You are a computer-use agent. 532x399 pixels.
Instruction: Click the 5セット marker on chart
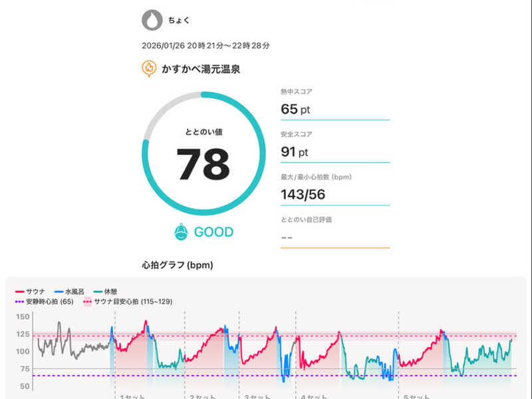click(417, 396)
